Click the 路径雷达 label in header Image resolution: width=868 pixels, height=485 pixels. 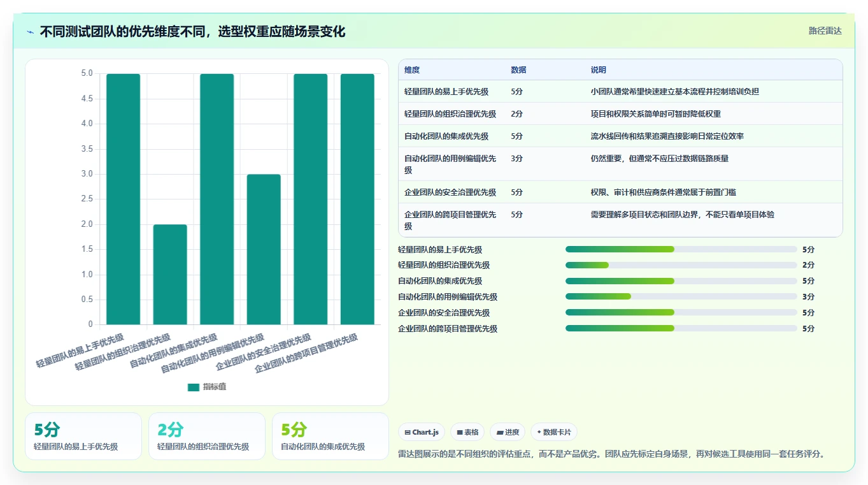coord(825,31)
